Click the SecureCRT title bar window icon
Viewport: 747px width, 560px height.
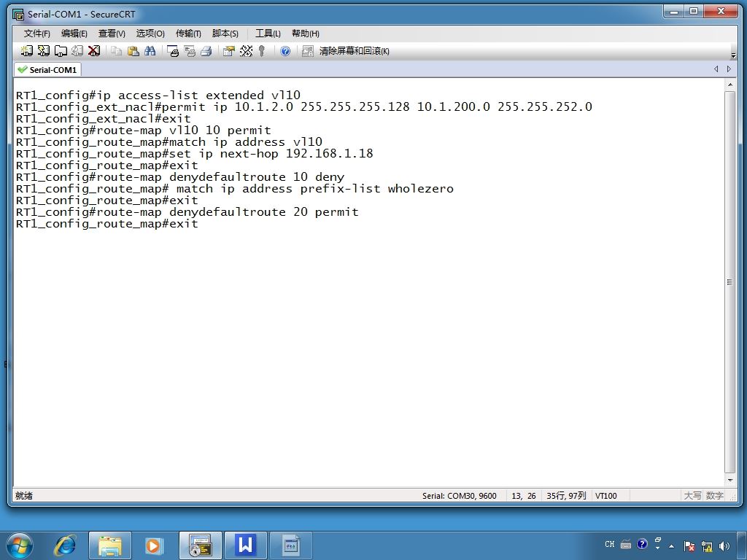coord(18,15)
